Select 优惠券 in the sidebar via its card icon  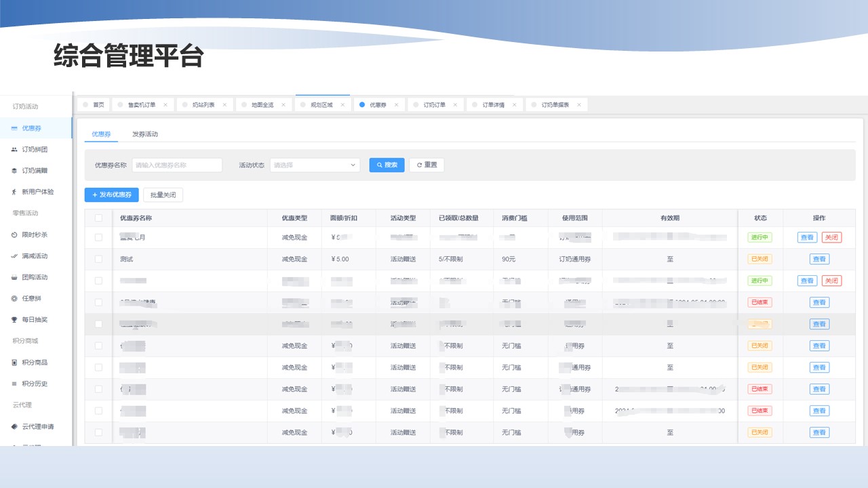click(14, 128)
